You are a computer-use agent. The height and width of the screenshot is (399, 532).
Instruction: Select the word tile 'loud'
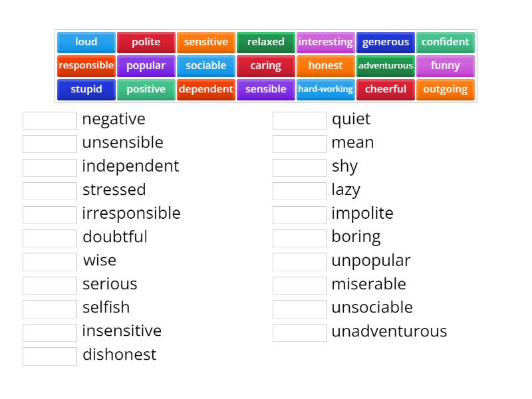(x=86, y=42)
